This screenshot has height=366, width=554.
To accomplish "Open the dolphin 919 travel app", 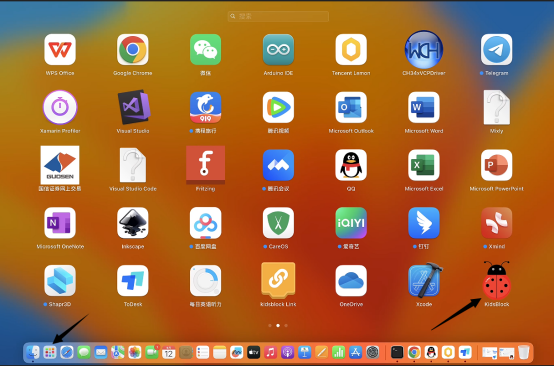I will (x=205, y=107).
